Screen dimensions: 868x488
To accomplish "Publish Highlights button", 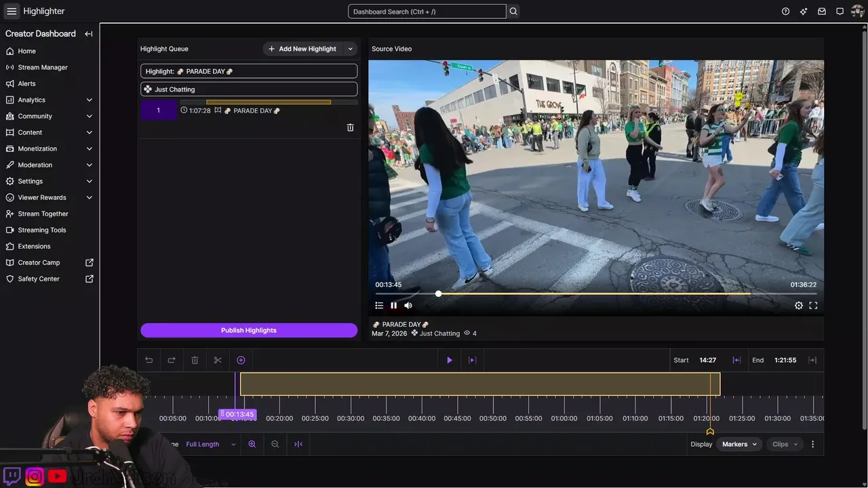I will 249,330.
